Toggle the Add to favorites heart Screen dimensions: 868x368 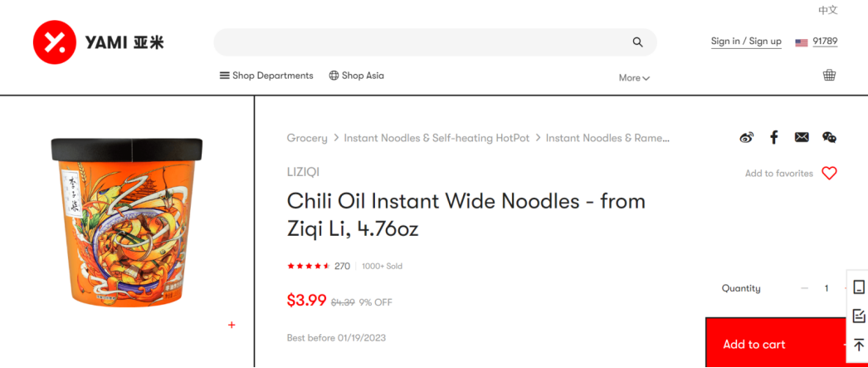(x=829, y=174)
